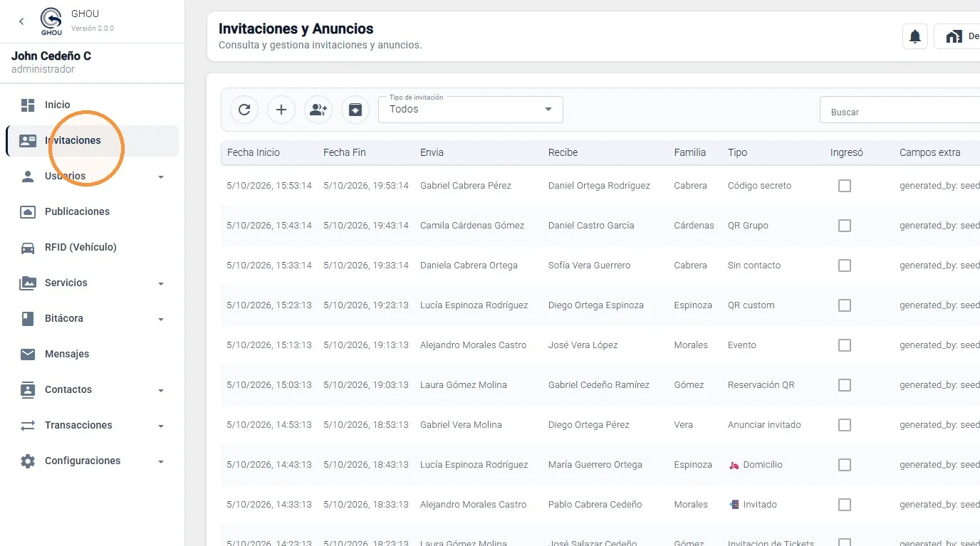Click the Domicilio scooter icon
This screenshot has width=980, height=546.
click(734, 465)
